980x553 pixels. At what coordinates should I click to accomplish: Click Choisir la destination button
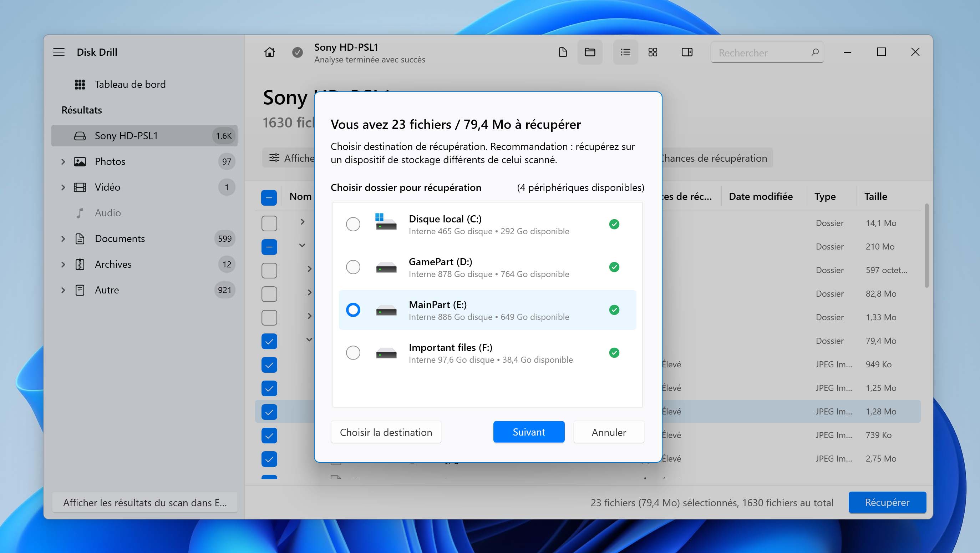tap(386, 432)
